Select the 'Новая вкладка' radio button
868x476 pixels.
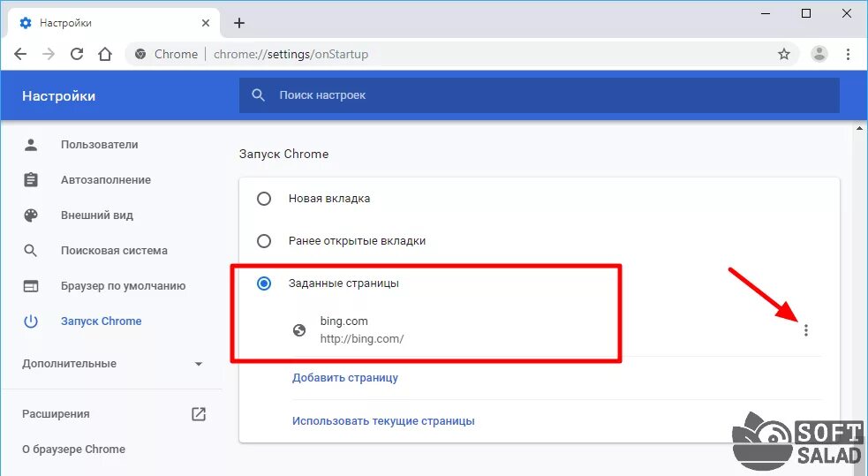(x=263, y=199)
